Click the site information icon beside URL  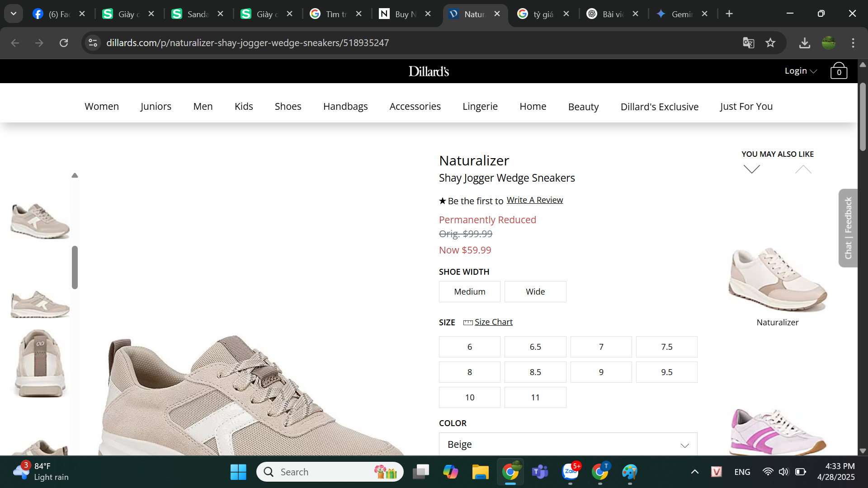point(93,43)
